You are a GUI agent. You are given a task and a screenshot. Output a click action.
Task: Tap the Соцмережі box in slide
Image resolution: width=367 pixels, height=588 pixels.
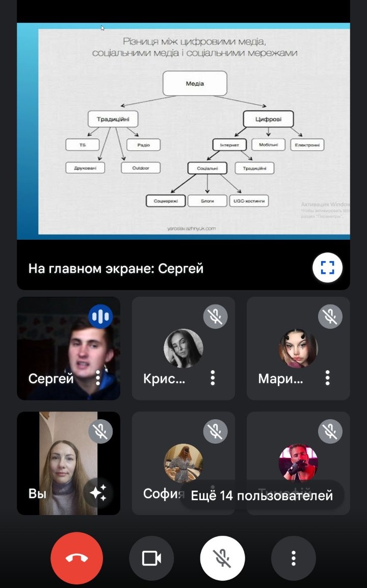tap(166, 200)
